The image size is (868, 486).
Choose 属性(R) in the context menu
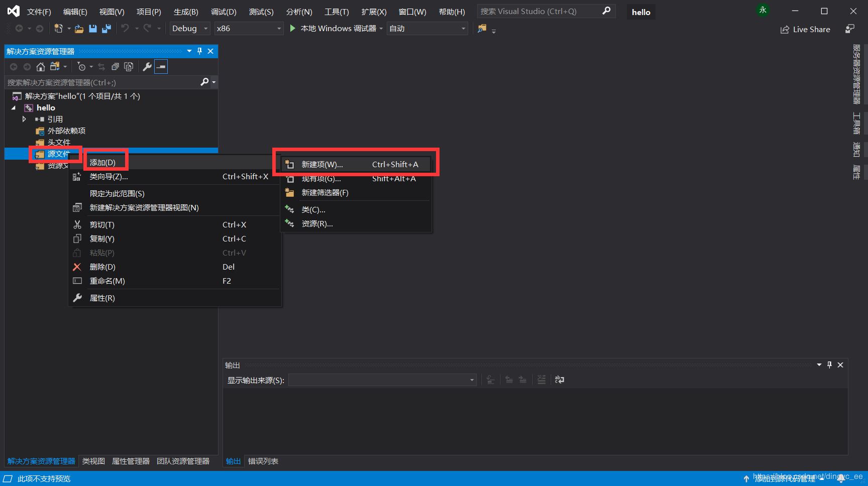[102, 298]
